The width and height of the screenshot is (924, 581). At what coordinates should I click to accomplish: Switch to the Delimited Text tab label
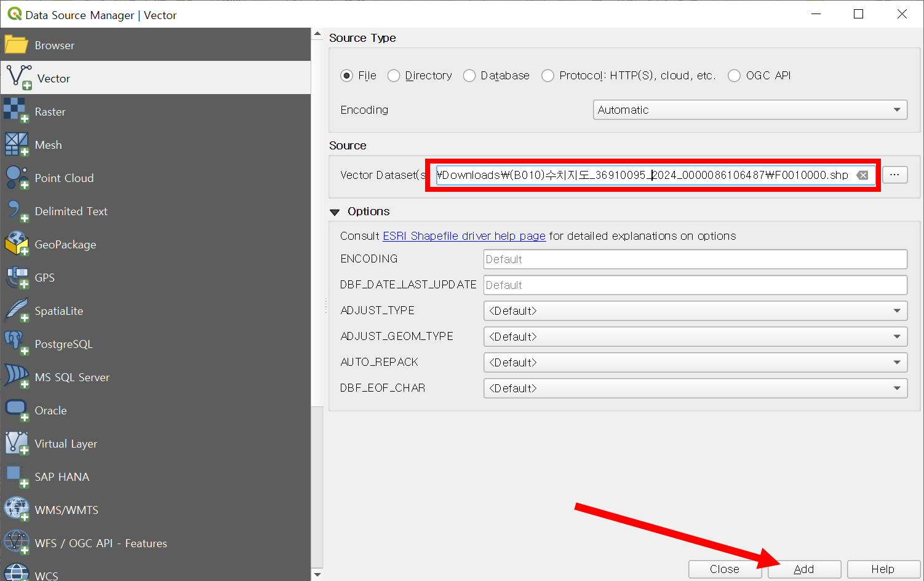coord(71,211)
